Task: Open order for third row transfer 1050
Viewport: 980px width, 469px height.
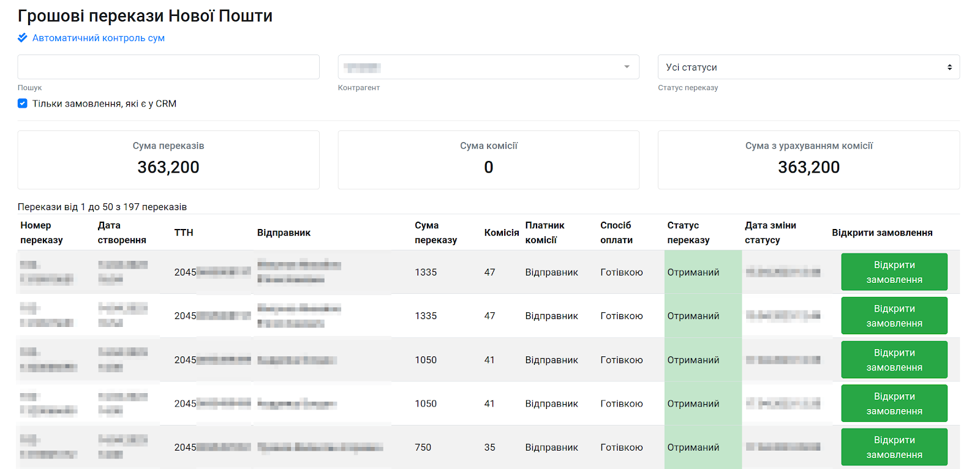Action: (x=894, y=359)
